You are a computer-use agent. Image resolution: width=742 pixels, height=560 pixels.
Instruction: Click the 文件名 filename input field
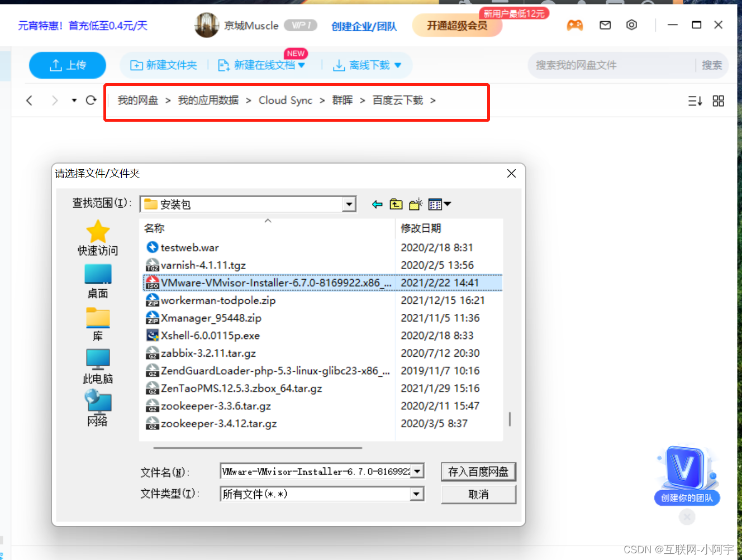click(316, 472)
